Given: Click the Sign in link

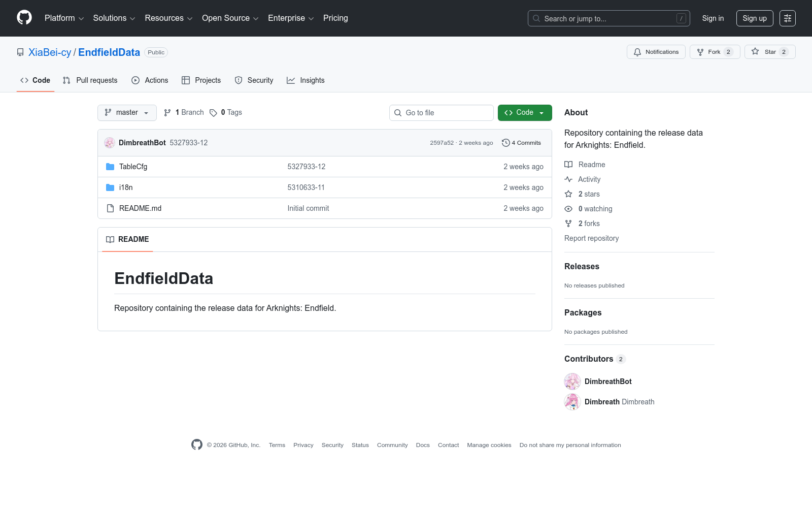Looking at the screenshot, I should coord(713,18).
